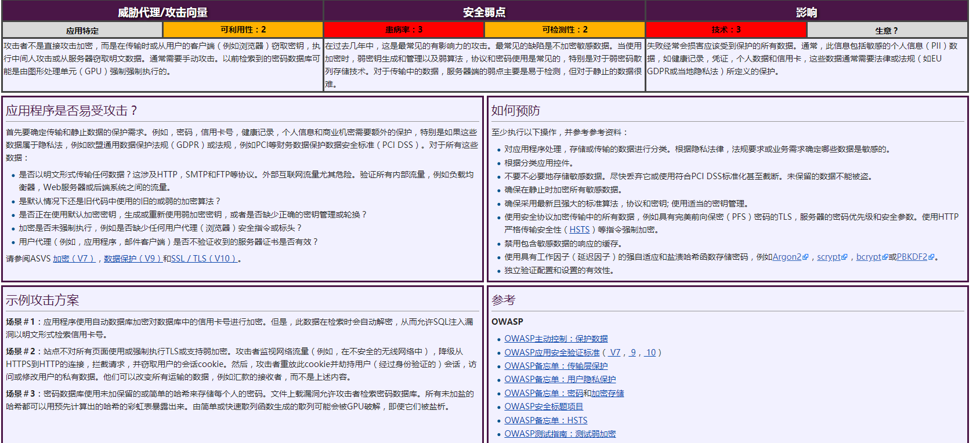Viewport: 980px width, 443px height.
Task: Click the bullet starting 是默认情况下还是旧代码中使用
Action: 120,201
